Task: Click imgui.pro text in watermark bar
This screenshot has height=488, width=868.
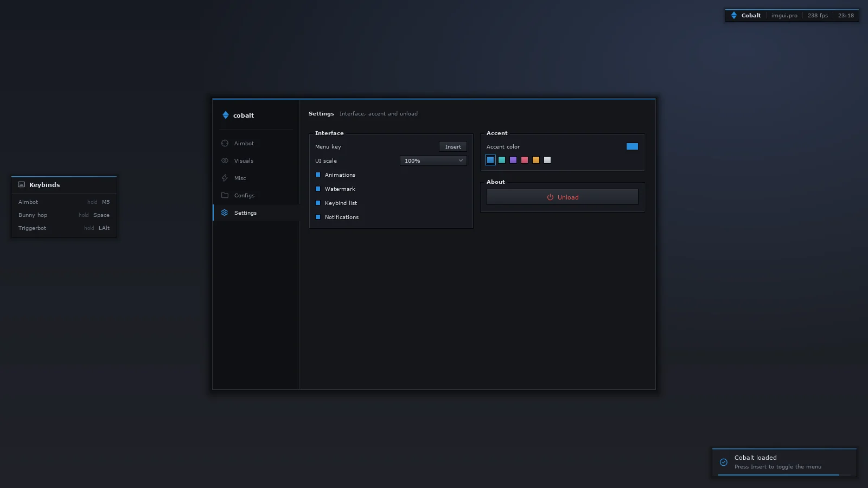Action: click(x=784, y=16)
